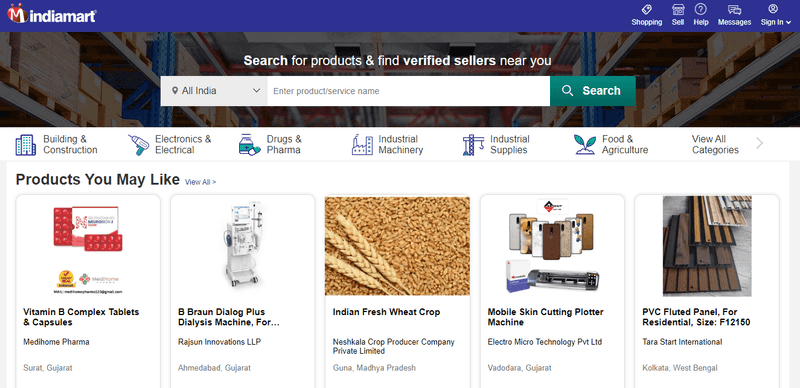The height and width of the screenshot is (388, 800).
Task: Click the Electronics & Electrical drill icon
Action: pos(138,145)
